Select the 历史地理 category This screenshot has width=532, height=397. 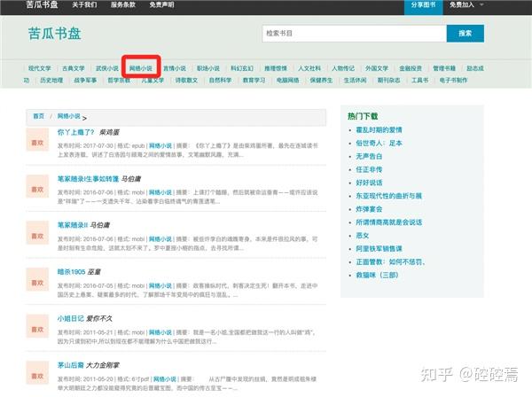[51, 81]
